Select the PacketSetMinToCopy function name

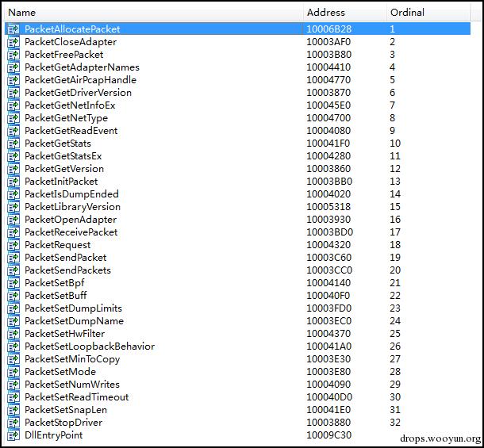click(x=72, y=359)
